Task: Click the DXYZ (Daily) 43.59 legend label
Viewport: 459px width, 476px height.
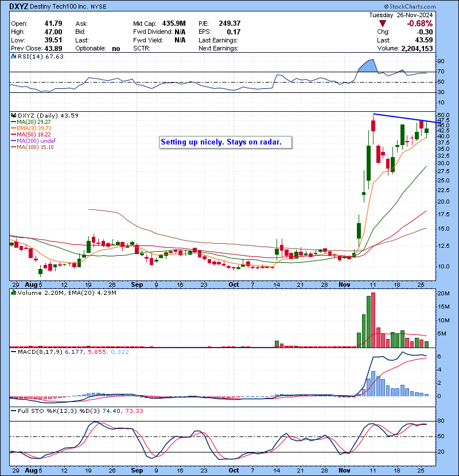Action: click(x=48, y=115)
